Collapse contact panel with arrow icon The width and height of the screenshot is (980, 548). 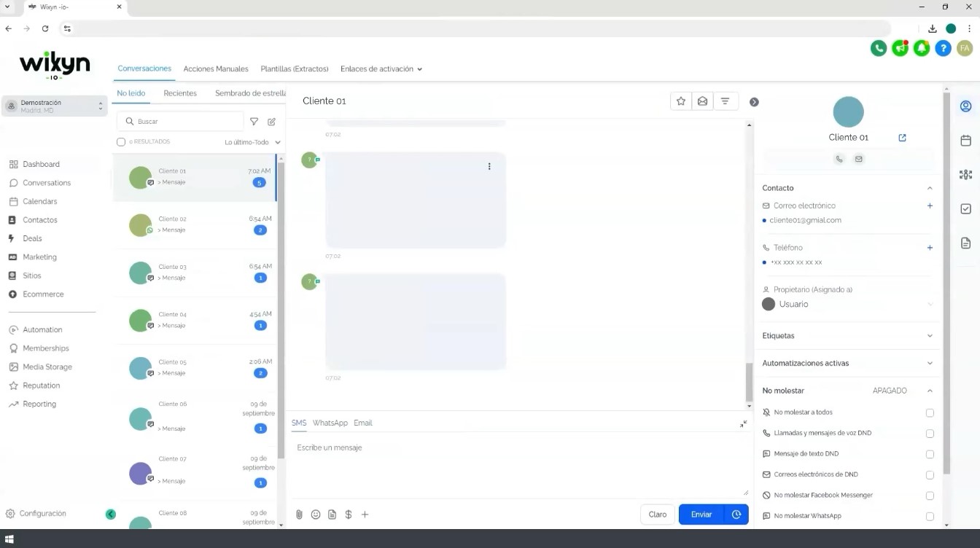tap(754, 102)
